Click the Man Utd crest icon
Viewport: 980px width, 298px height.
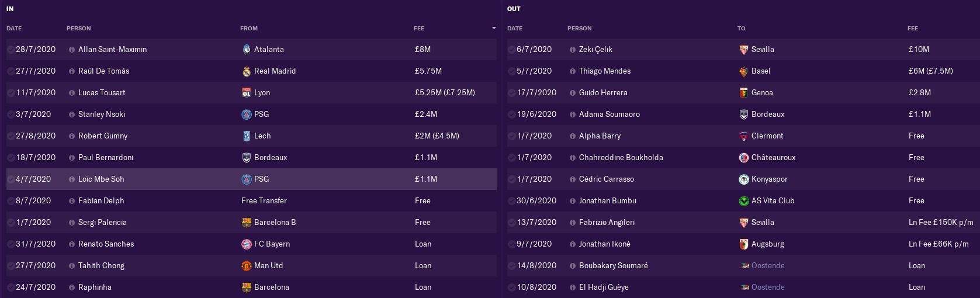pos(247,266)
